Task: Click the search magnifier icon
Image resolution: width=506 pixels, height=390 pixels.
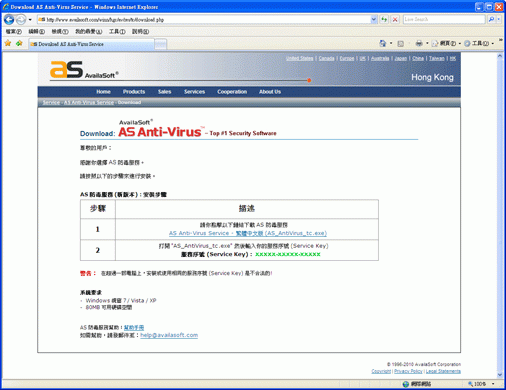Action: (491, 19)
